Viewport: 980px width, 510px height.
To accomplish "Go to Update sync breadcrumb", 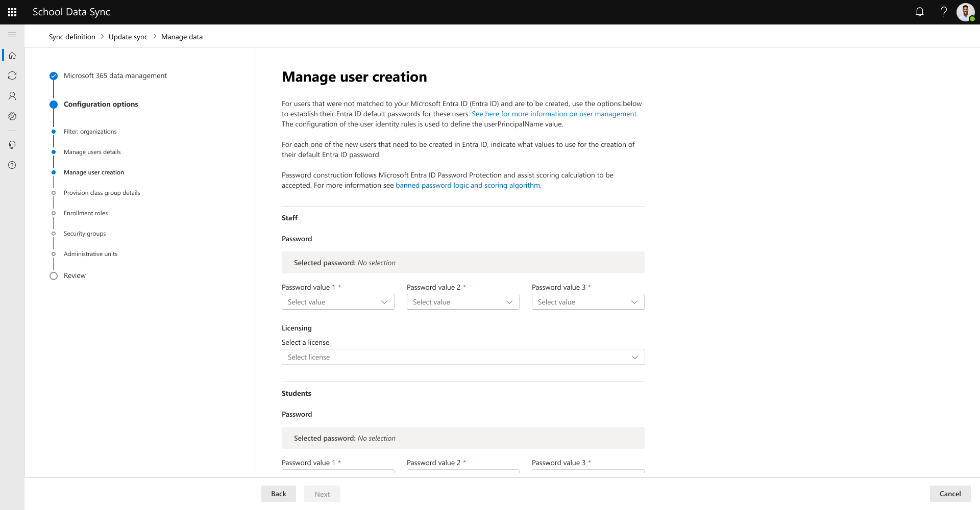I will point(128,37).
